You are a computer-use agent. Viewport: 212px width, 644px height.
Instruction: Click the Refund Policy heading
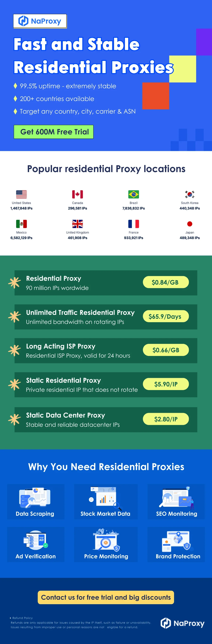(23, 618)
